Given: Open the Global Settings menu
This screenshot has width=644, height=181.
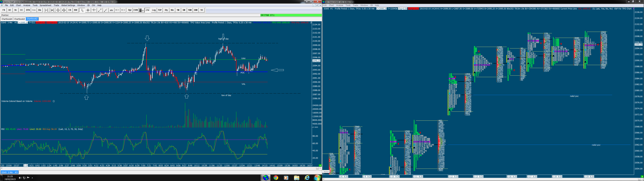Looking at the screenshot, I should [x=68, y=5].
